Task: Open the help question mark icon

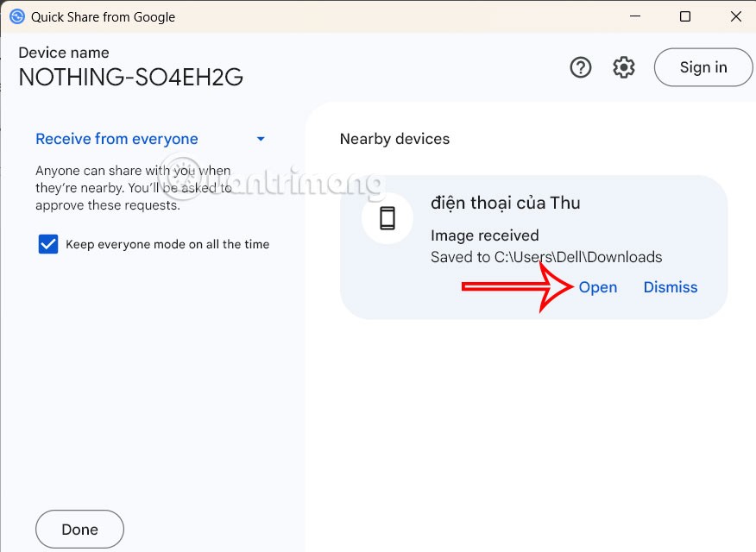Action: (x=581, y=67)
